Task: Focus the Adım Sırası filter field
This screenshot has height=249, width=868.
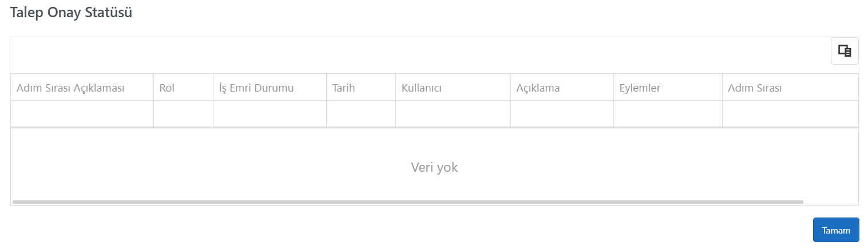Action: coord(790,113)
